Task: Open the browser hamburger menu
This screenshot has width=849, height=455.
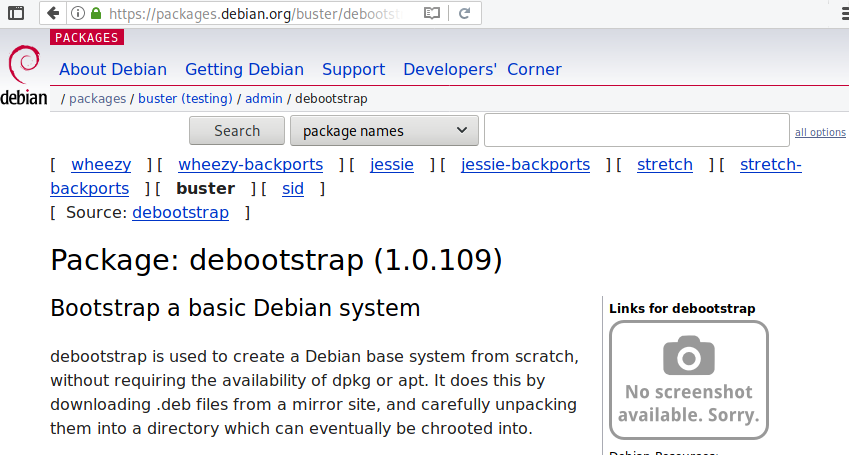Action: (x=844, y=13)
